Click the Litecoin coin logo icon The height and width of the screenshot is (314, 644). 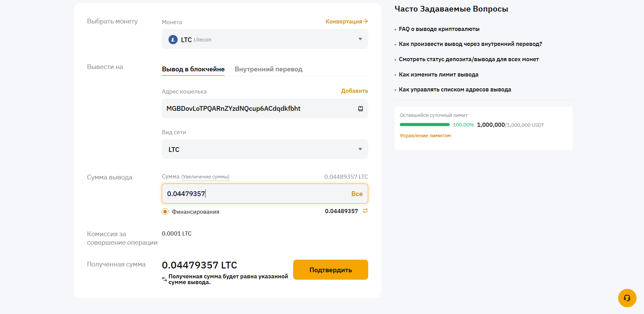point(173,40)
